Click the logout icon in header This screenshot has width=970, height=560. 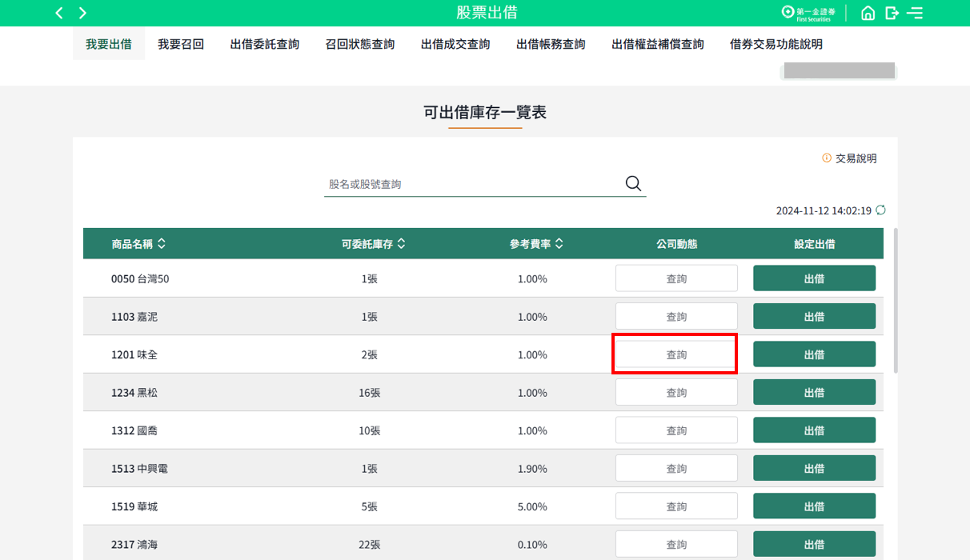pyautogui.click(x=892, y=13)
